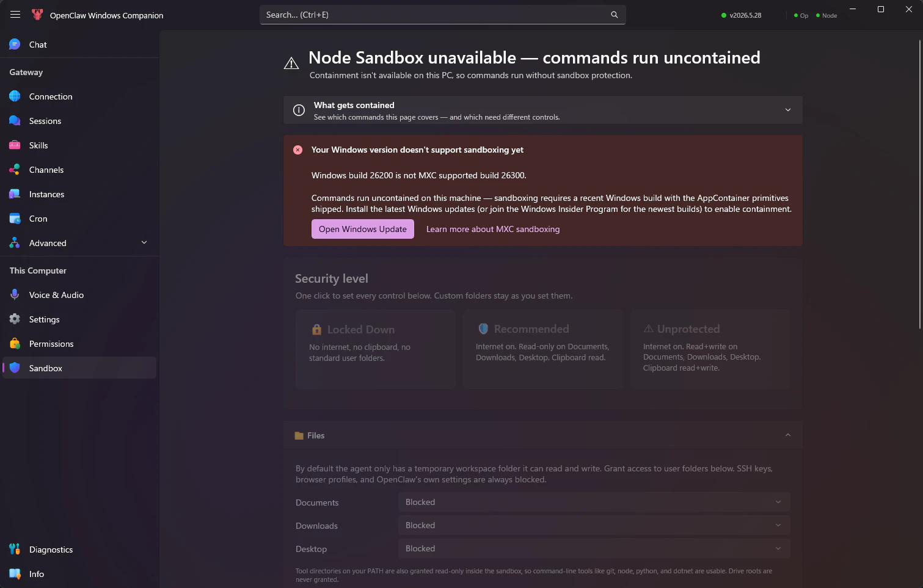Screen dimensions: 923x588
Task: Pick the Unprotected security level
Action: point(710,349)
